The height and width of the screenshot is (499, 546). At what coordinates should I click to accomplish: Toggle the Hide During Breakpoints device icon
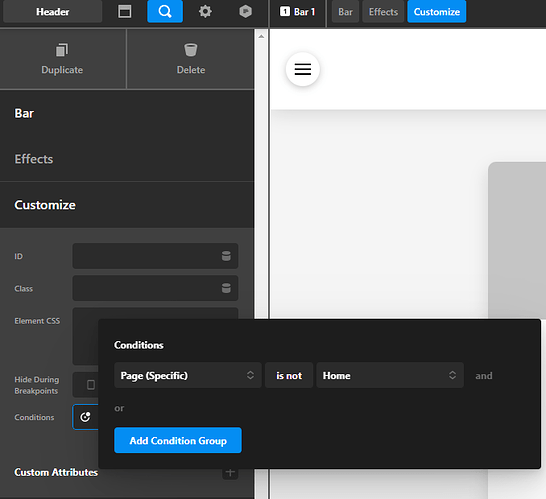91,384
